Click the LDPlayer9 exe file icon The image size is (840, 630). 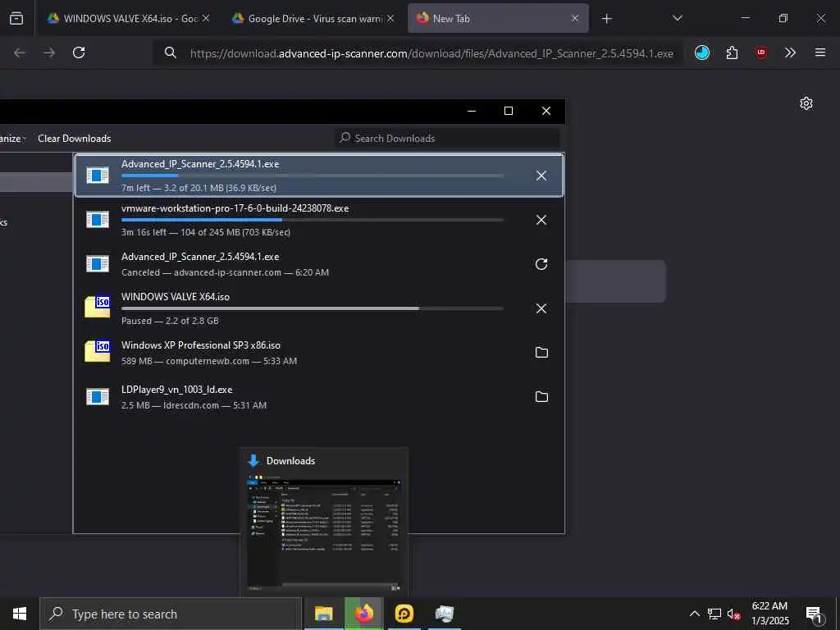(x=98, y=397)
